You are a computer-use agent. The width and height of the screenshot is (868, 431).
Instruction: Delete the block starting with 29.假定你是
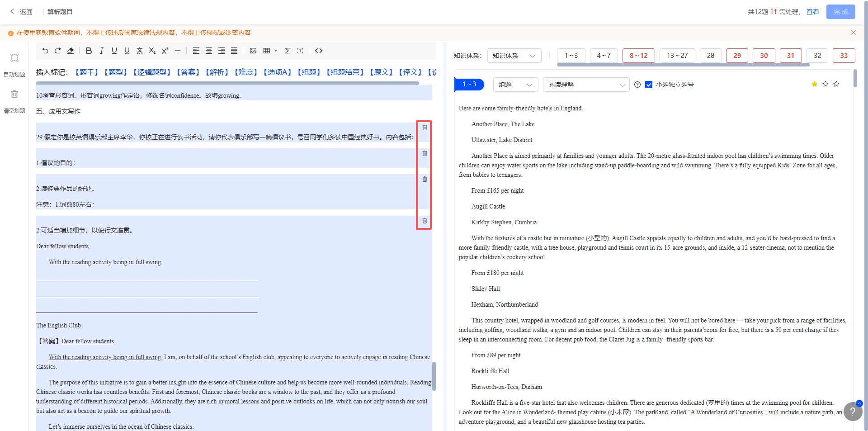(x=425, y=128)
